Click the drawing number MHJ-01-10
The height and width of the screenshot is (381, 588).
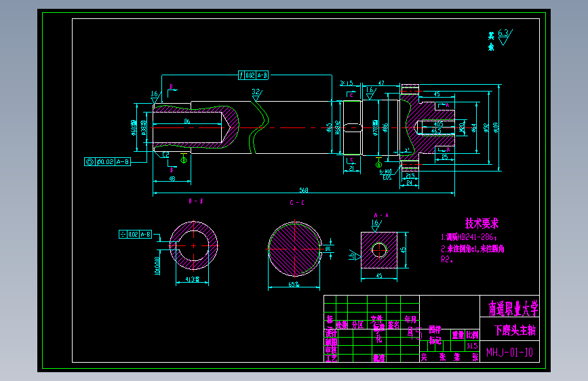[x=509, y=353]
